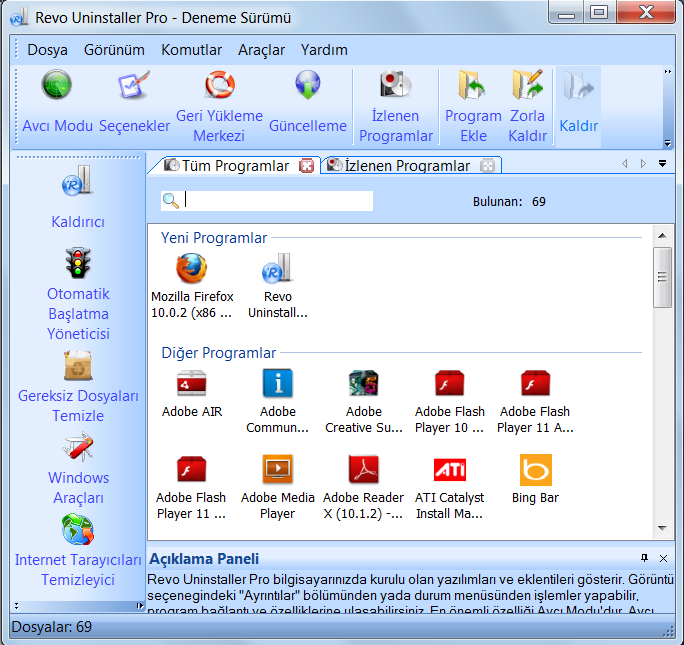This screenshot has height=645, width=684.
Task: Open Windows Araçları from sidebar
Action: pos(79,469)
